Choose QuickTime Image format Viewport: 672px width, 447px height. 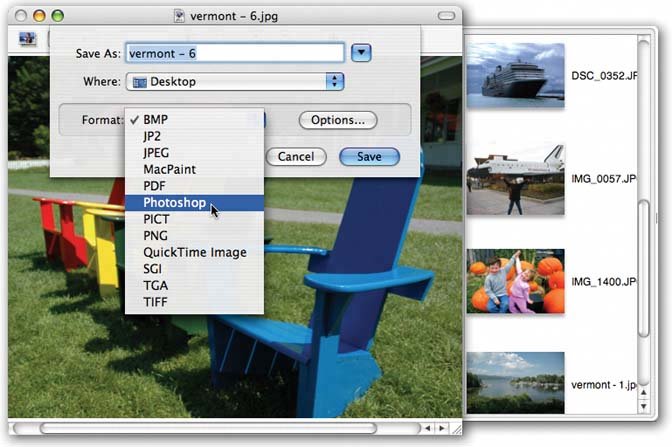[194, 252]
